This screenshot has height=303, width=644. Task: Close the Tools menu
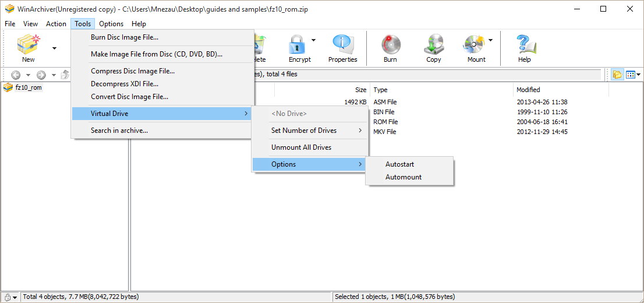(x=83, y=24)
